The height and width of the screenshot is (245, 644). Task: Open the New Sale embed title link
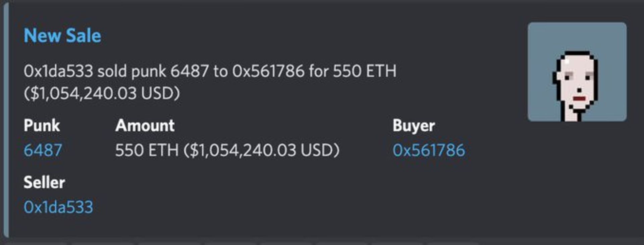pos(62,36)
